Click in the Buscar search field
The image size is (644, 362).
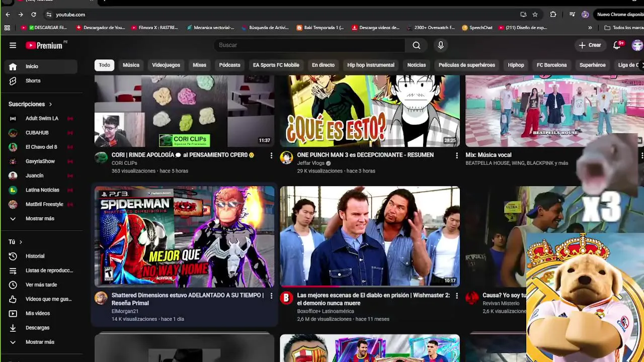[309, 45]
